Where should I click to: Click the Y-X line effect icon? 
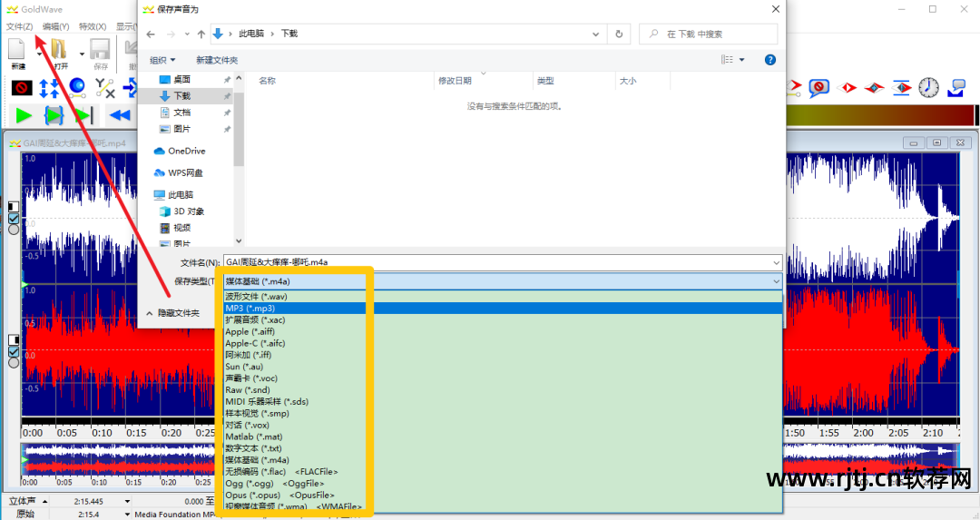pos(104,87)
